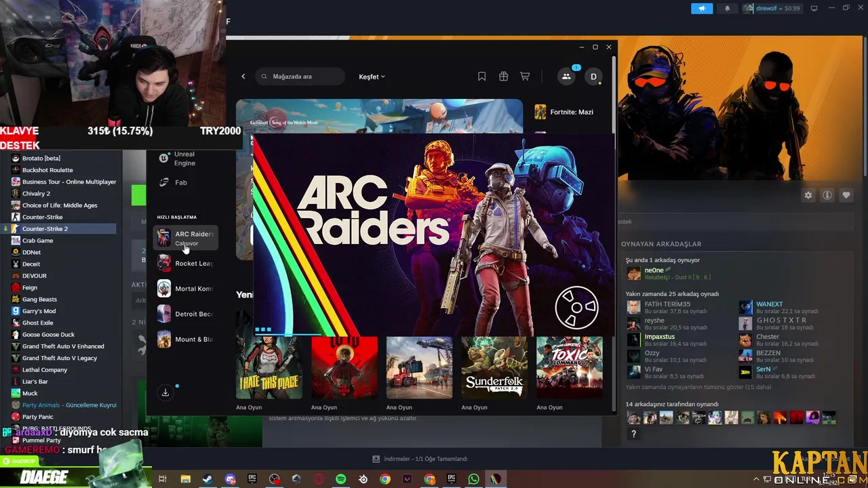Select Goose Goose Duck in Steam library
This screenshot has width=868, height=488.
pos(48,335)
